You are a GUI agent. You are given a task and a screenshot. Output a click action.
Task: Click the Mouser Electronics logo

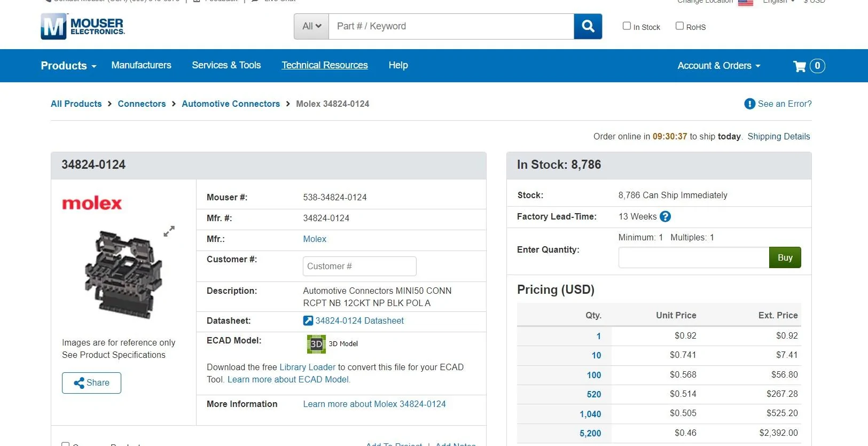tap(83, 26)
